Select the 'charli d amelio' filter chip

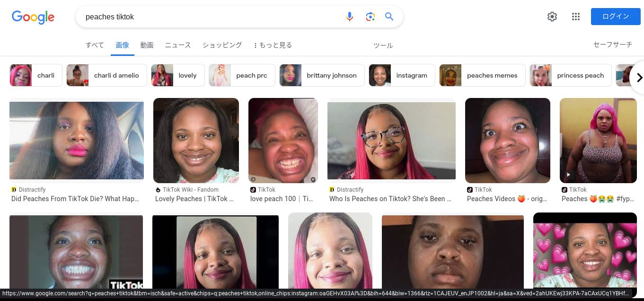coord(107,75)
